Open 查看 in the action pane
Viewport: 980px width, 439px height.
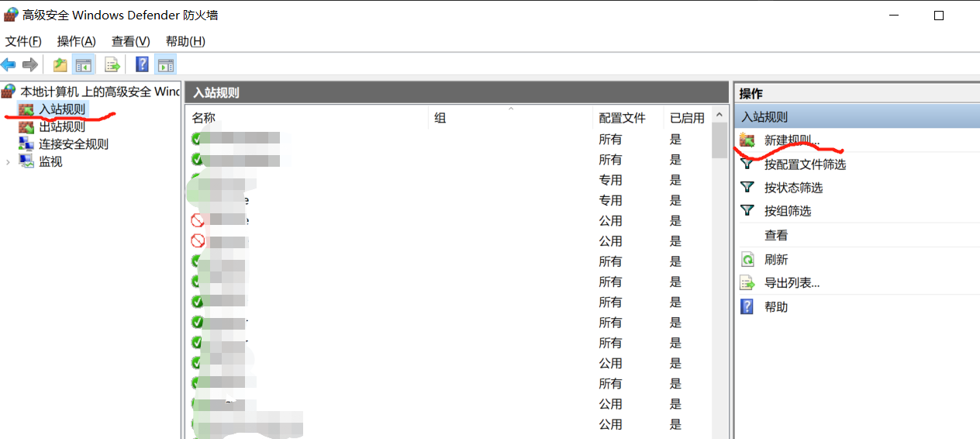coord(776,235)
